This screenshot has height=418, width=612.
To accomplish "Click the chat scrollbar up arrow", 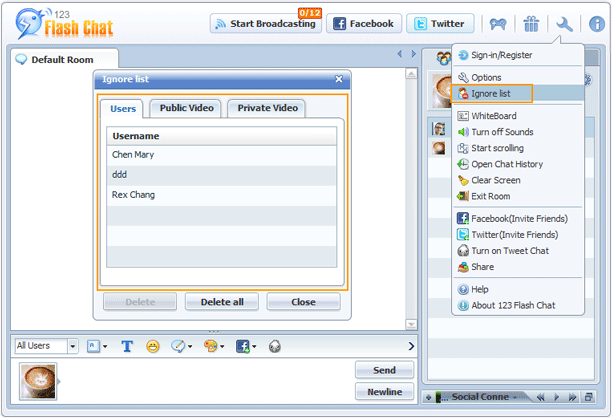I will 411,74.
